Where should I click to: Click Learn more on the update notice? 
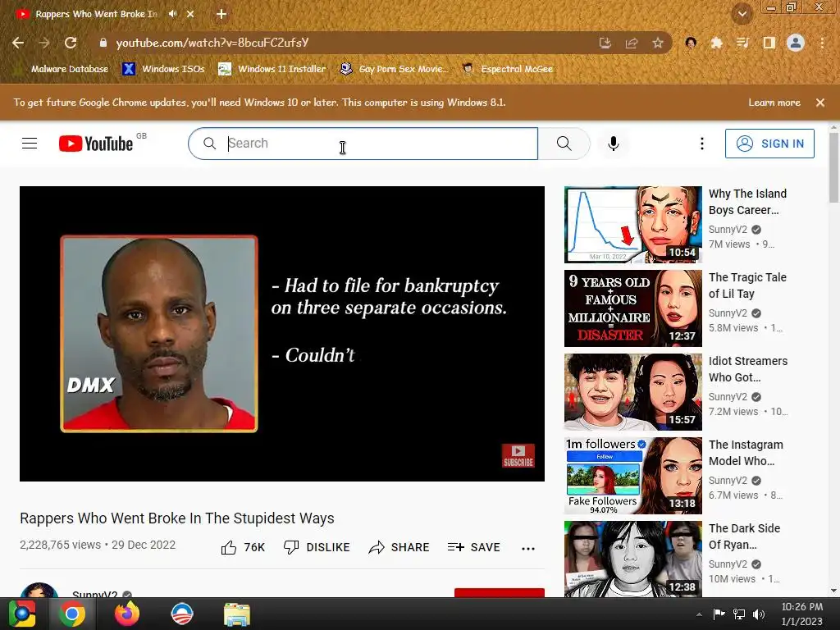tap(774, 103)
